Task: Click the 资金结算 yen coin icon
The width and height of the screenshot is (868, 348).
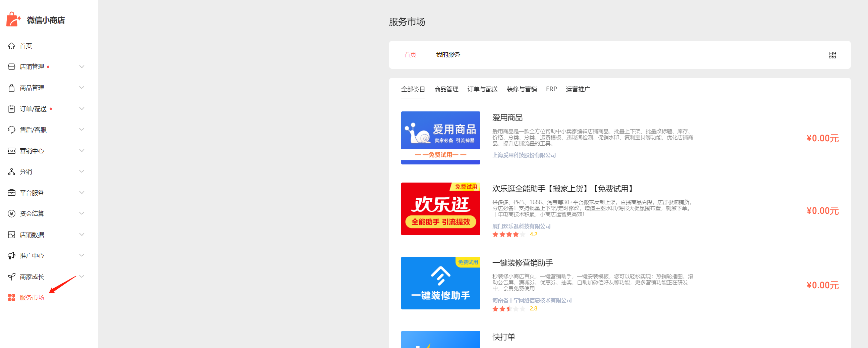Action: point(11,213)
